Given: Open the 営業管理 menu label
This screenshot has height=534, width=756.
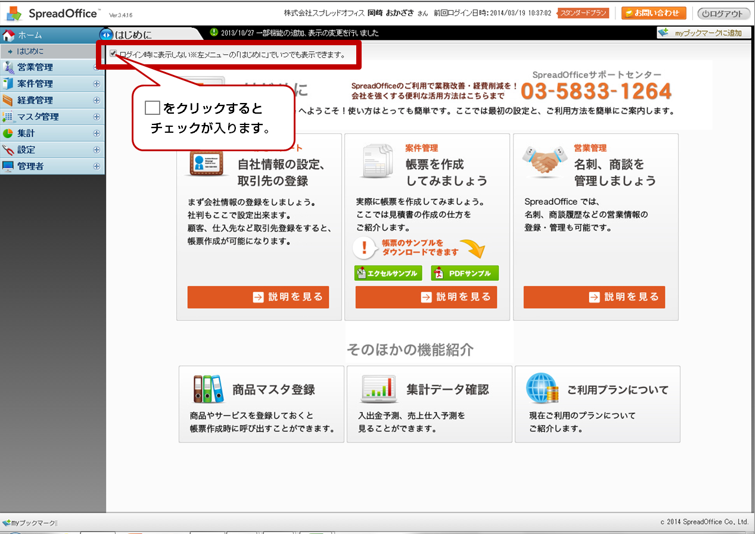Looking at the screenshot, I should pos(35,67).
